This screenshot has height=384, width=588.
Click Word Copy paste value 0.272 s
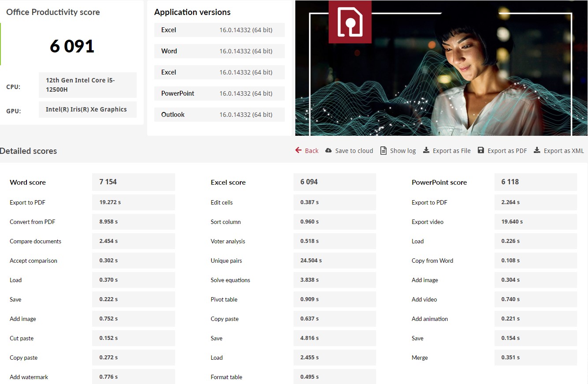click(x=134, y=358)
